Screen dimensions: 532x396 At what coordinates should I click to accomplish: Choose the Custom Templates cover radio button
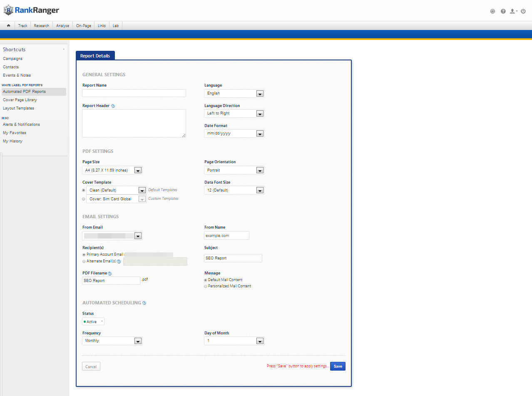click(84, 199)
